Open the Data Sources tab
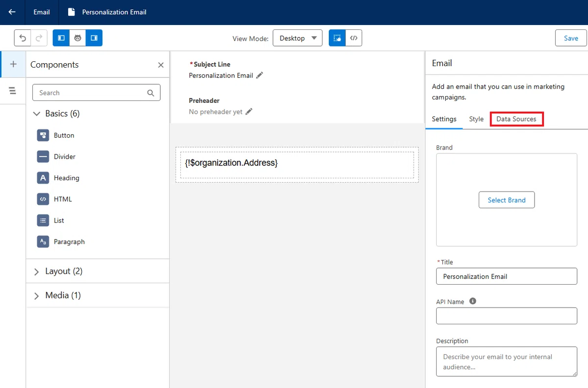The image size is (588, 388). [x=516, y=119]
